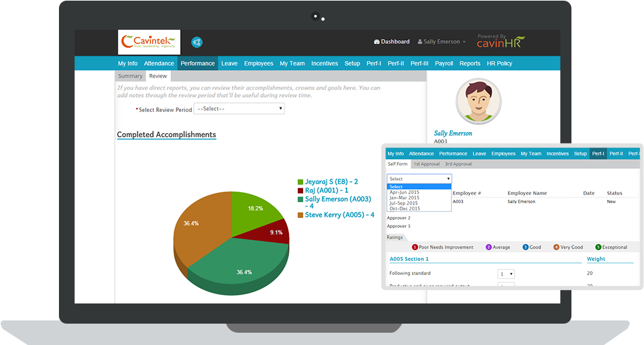
Task: Click the Cavintek company logo
Action: pos(149,42)
